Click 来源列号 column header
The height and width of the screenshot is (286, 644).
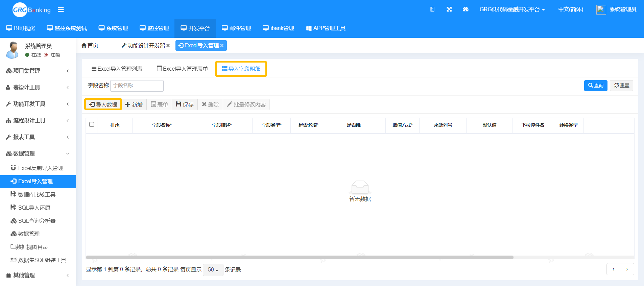pyautogui.click(x=443, y=125)
